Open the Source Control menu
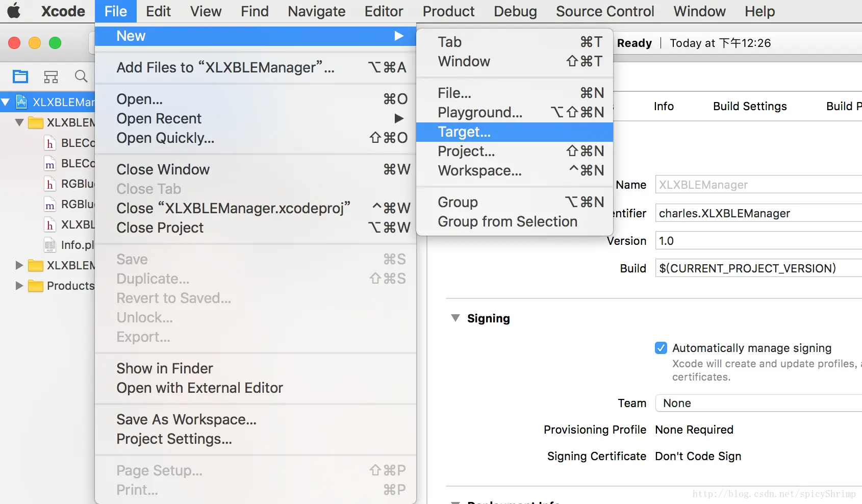The image size is (862, 504). [605, 11]
